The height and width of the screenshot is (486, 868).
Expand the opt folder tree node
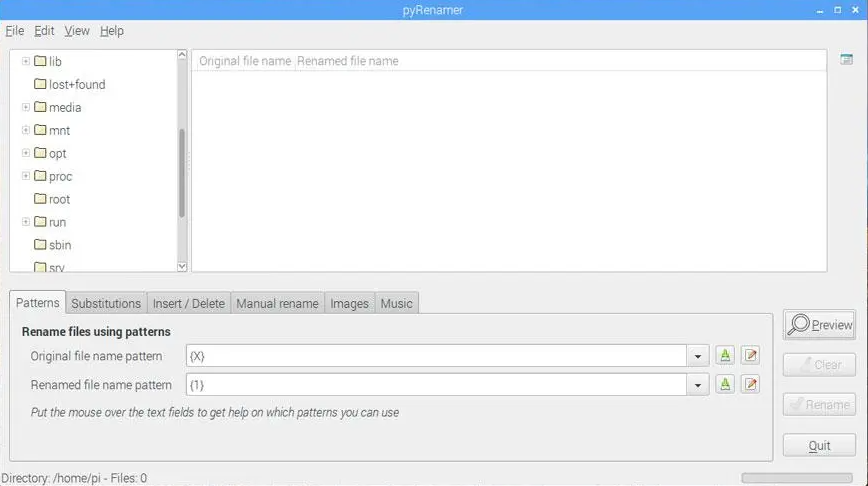click(25, 153)
